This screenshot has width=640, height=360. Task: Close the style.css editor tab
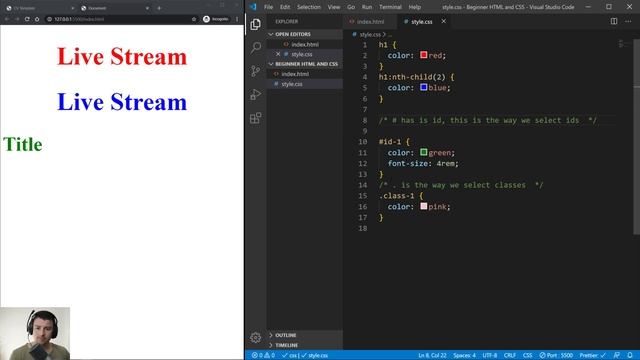pos(443,21)
